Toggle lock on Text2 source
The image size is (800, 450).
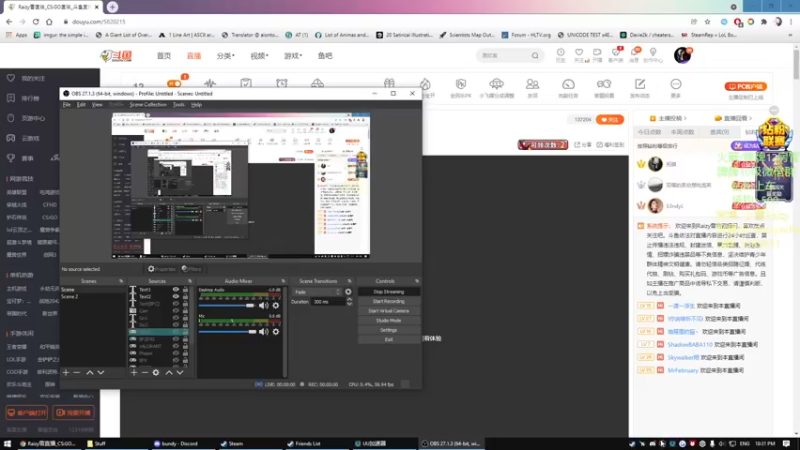pos(185,296)
